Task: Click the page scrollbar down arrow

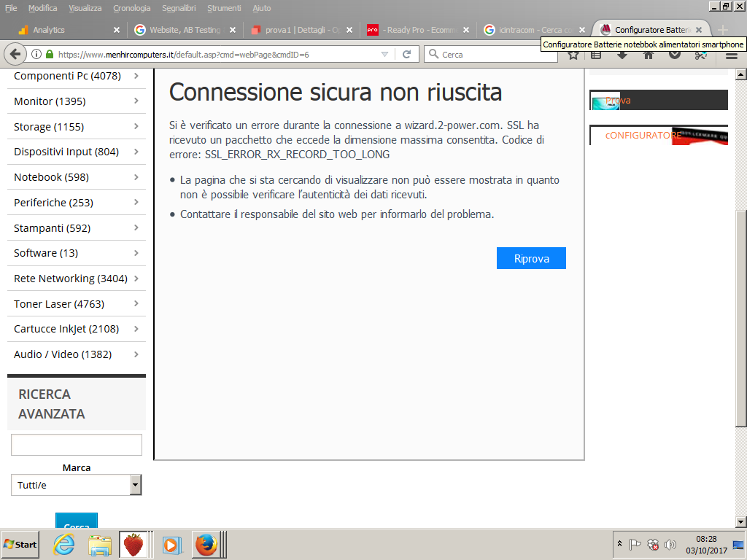Action: [741, 521]
